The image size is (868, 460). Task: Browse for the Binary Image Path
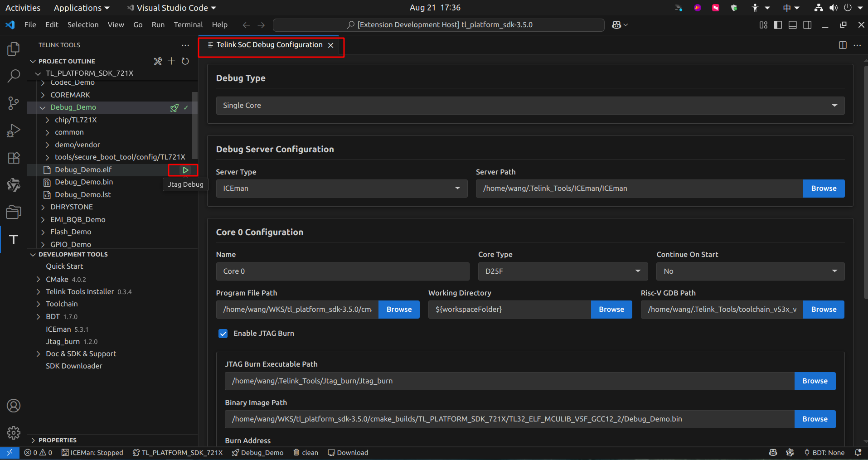pos(815,419)
